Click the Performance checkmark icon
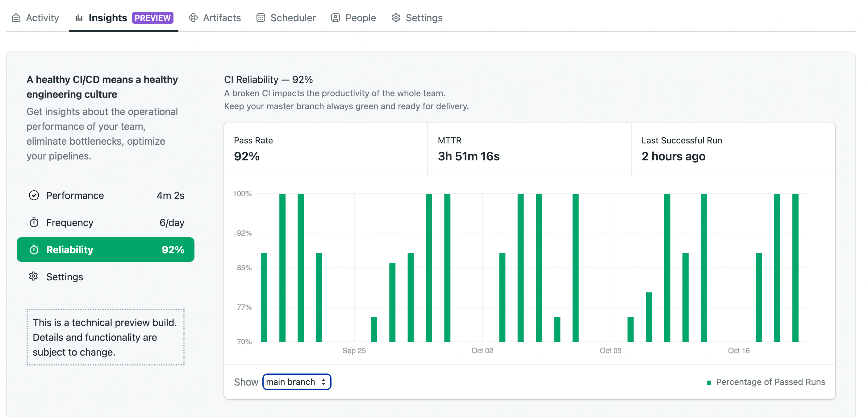868x417 pixels. click(x=34, y=195)
